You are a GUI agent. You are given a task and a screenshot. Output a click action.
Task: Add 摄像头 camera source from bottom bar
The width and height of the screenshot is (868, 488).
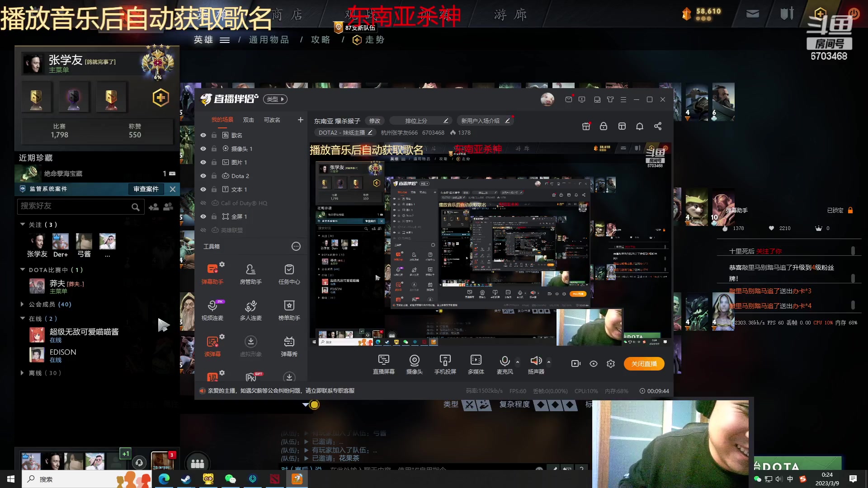(414, 364)
